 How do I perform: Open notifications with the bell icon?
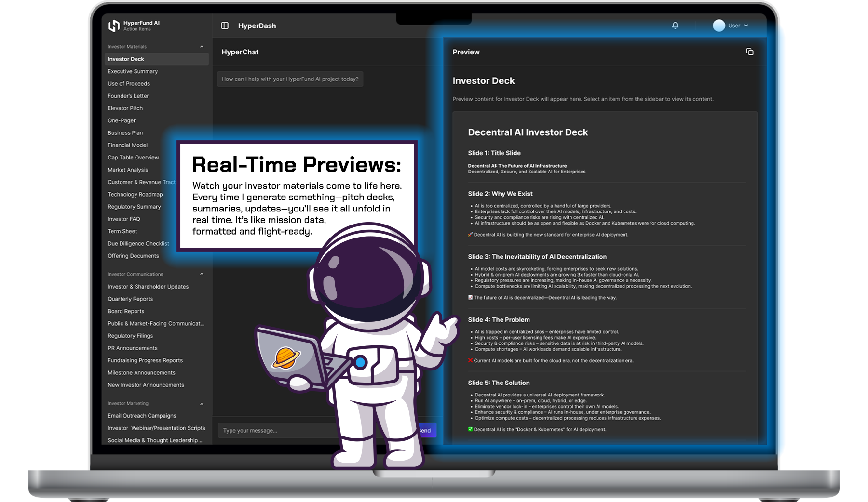point(675,26)
